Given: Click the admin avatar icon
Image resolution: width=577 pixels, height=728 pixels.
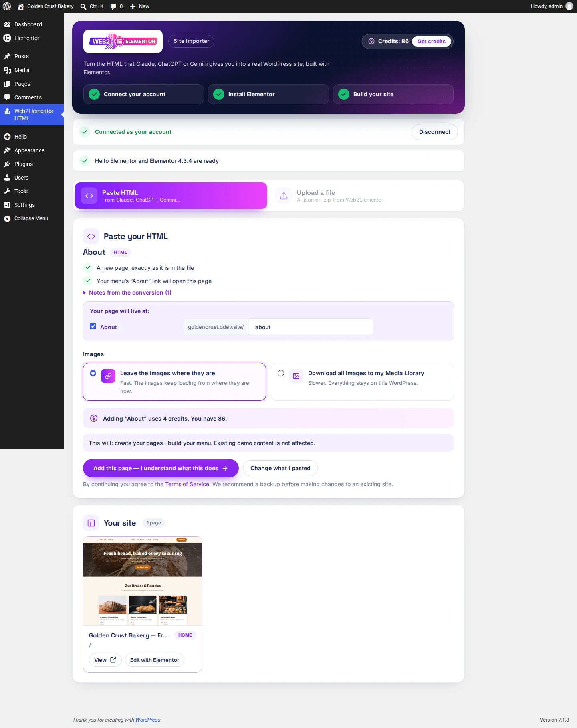Looking at the screenshot, I should (569, 6).
